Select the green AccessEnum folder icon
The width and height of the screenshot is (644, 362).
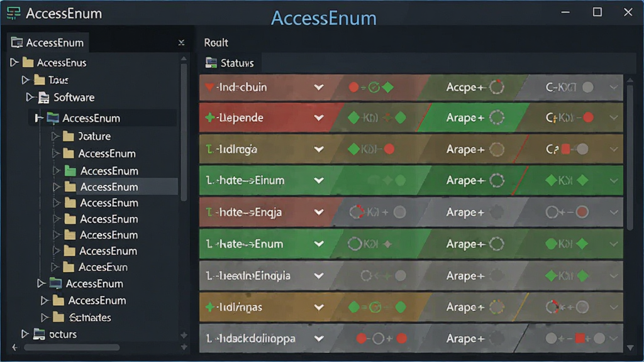[x=70, y=171]
